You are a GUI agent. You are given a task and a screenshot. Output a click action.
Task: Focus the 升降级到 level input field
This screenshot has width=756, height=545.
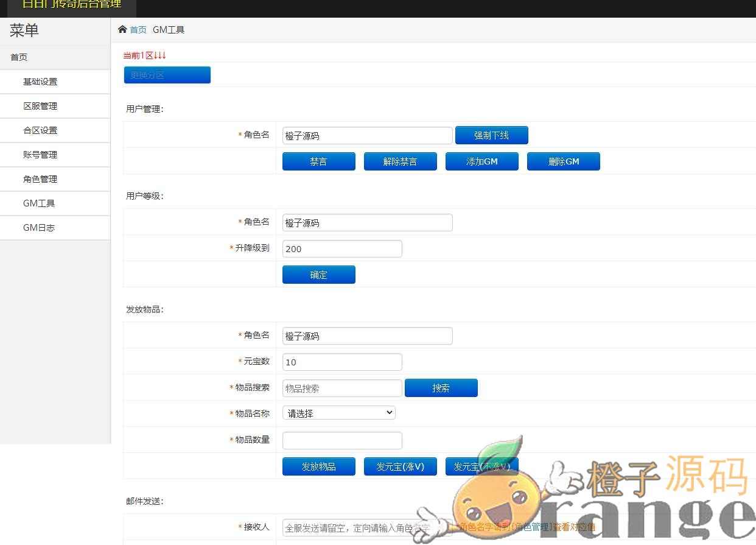(342, 248)
